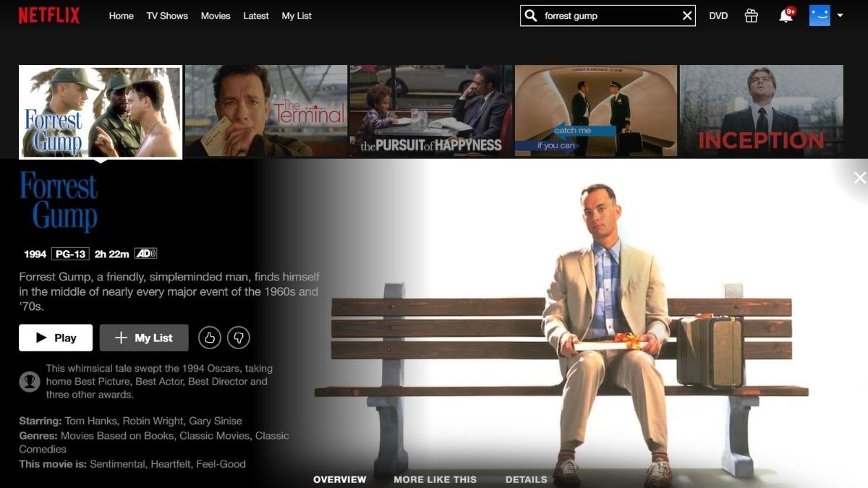Open the gift icon
868x488 pixels.
point(752,15)
